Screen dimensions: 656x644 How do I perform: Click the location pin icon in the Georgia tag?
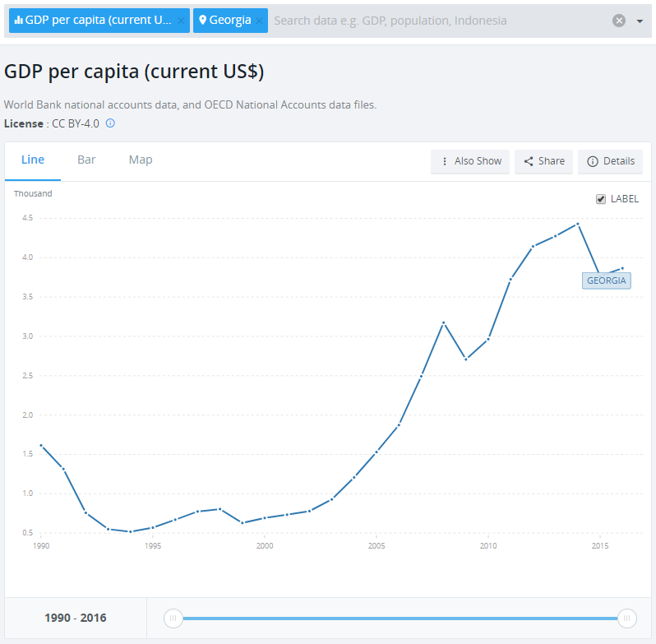click(203, 21)
